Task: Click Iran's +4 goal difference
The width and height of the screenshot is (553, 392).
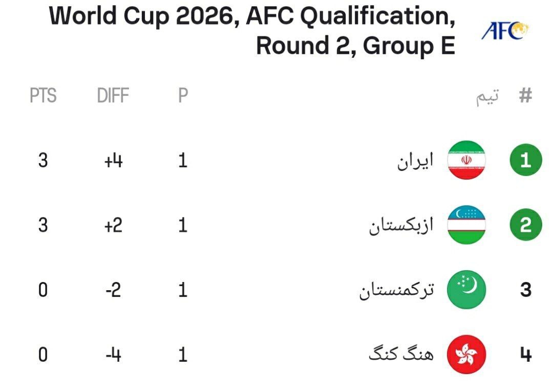Action: (x=113, y=161)
